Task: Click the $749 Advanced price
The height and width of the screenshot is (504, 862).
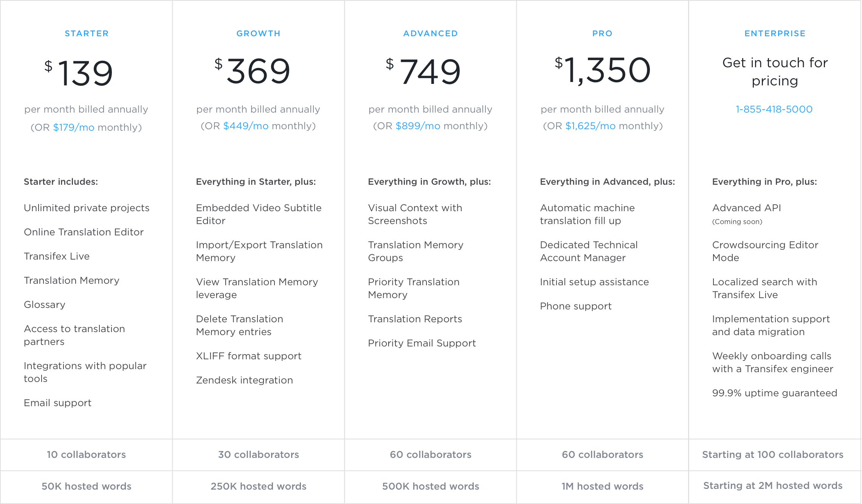Action: 423,71
